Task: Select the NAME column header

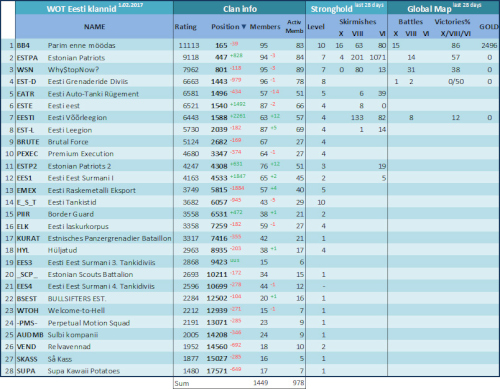Action: coord(94,27)
